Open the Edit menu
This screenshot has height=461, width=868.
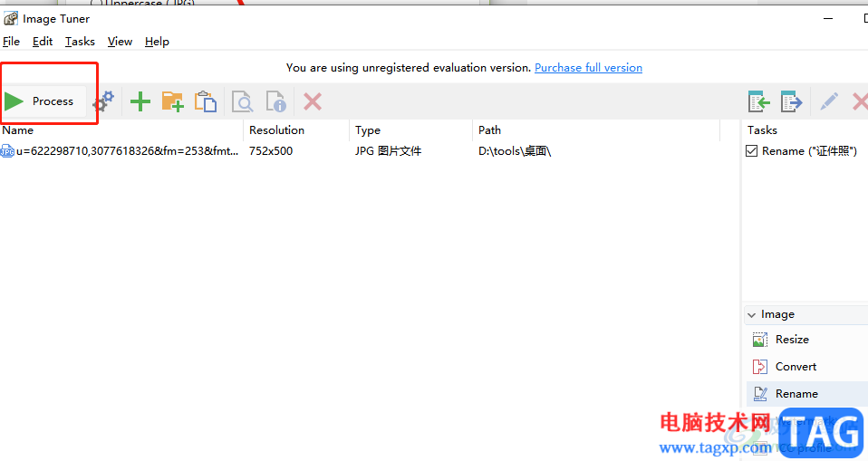click(x=43, y=42)
